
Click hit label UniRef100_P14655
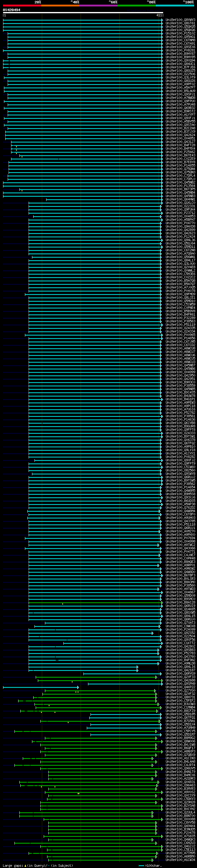(180, 165)
